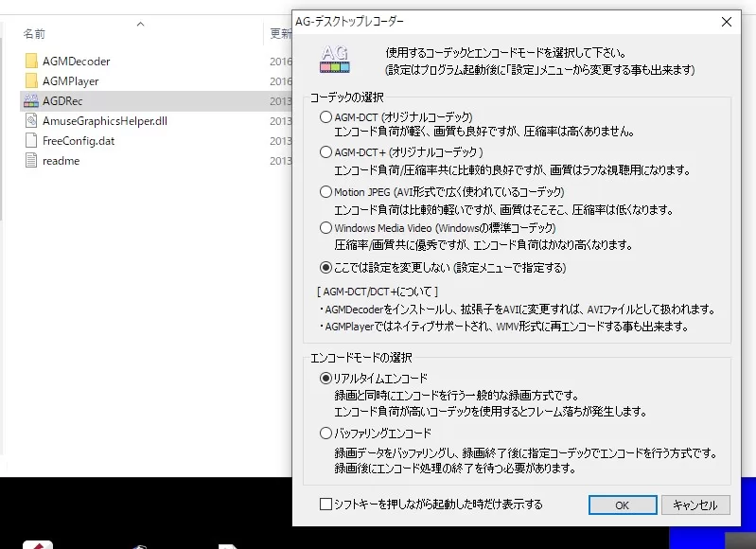Close the AG-デスクトップレコーダー dialog
Viewport: 756px width, 549px height.
click(727, 22)
